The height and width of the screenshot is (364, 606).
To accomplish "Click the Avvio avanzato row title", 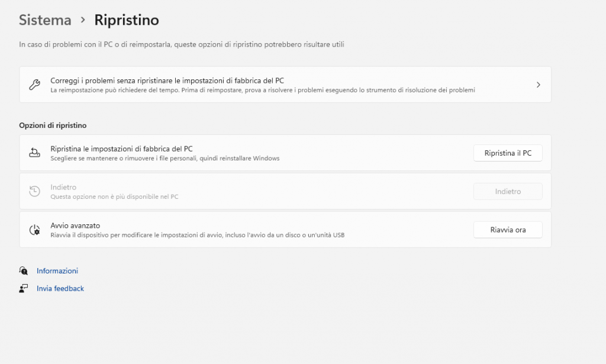I will pos(75,226).
